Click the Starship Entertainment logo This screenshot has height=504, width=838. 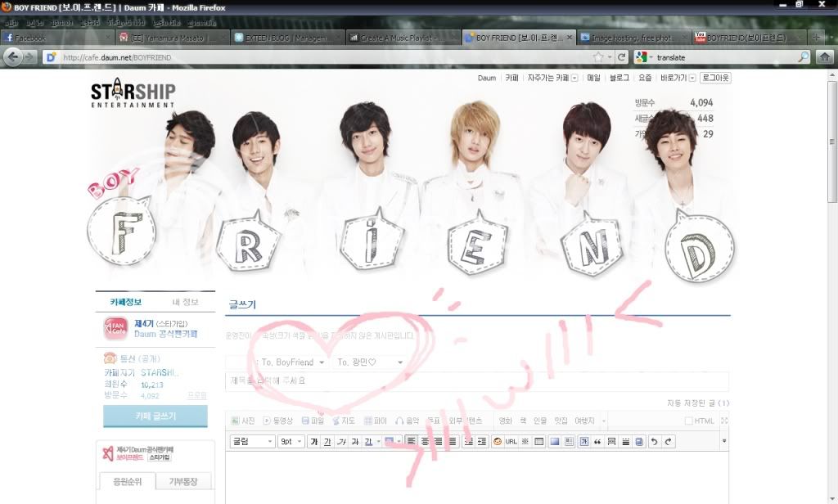point(133,93)
